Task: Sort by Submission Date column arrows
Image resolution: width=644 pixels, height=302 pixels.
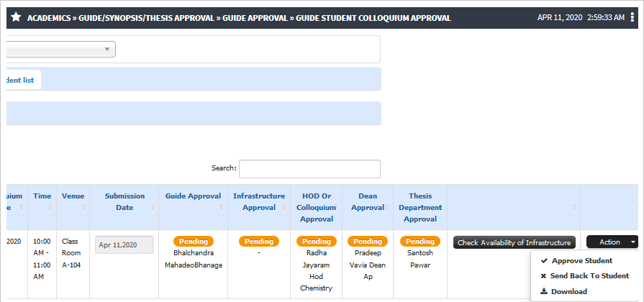Action: [153, 207]
